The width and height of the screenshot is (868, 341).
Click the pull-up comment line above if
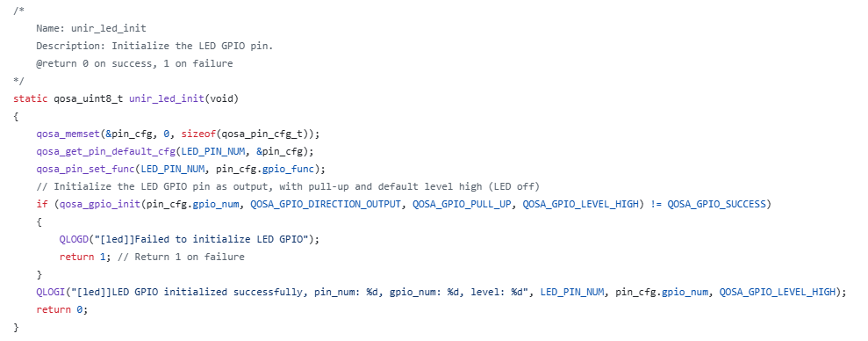pos(289,186)
